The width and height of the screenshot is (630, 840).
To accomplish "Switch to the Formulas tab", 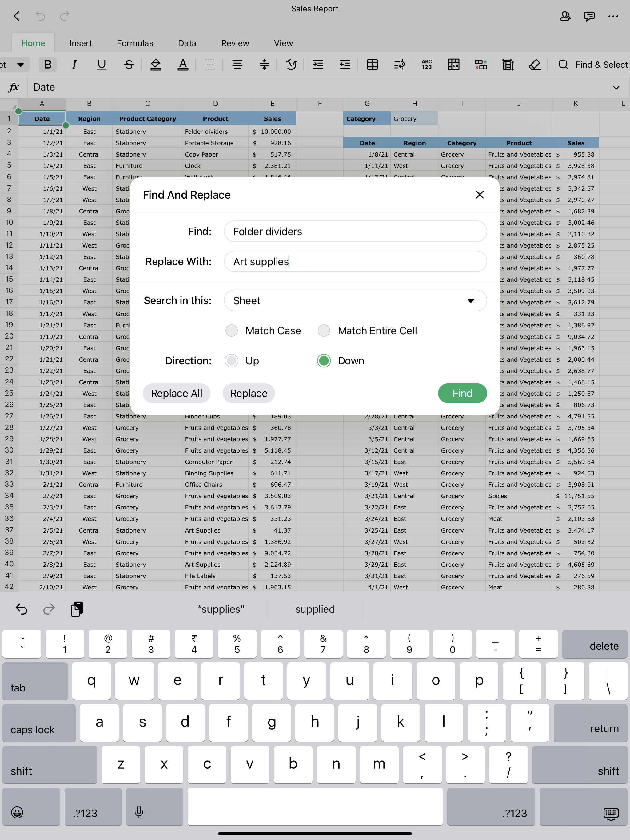I will [135, 43].
